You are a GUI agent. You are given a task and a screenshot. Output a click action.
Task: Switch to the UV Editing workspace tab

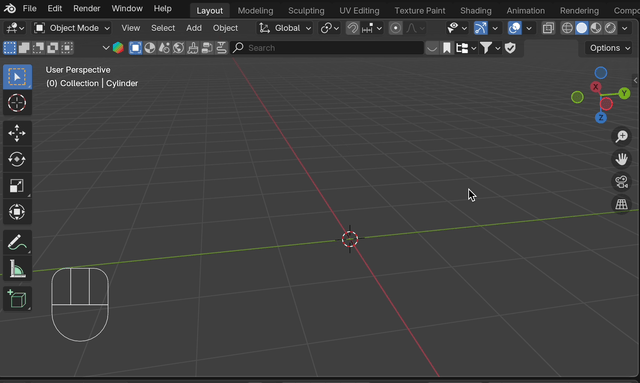tap(359, 11)
